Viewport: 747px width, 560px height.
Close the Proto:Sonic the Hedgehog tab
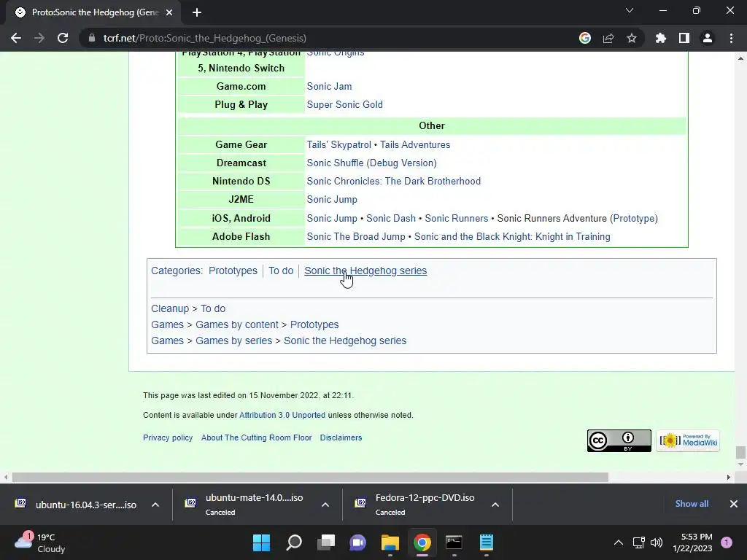click(169, 12)
